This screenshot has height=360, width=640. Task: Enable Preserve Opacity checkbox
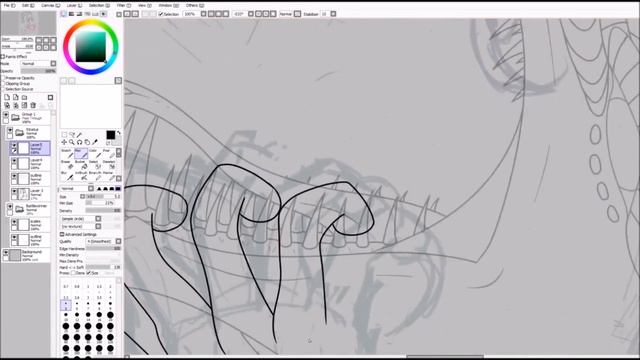click(x=3, y=78)
